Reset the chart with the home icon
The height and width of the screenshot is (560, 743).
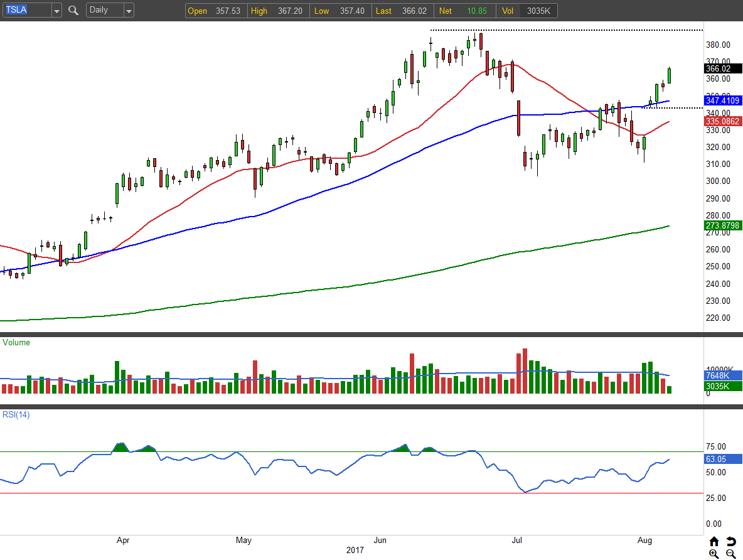click(714, 541)
